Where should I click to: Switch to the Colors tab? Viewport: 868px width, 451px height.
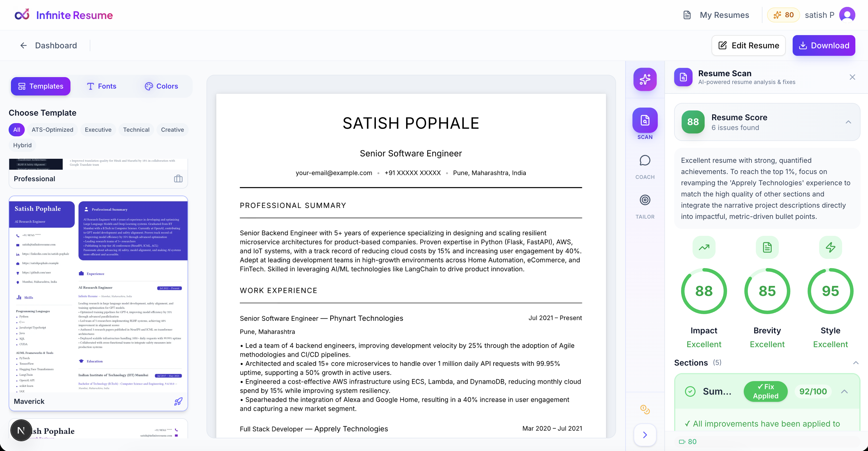click(161, 86)
